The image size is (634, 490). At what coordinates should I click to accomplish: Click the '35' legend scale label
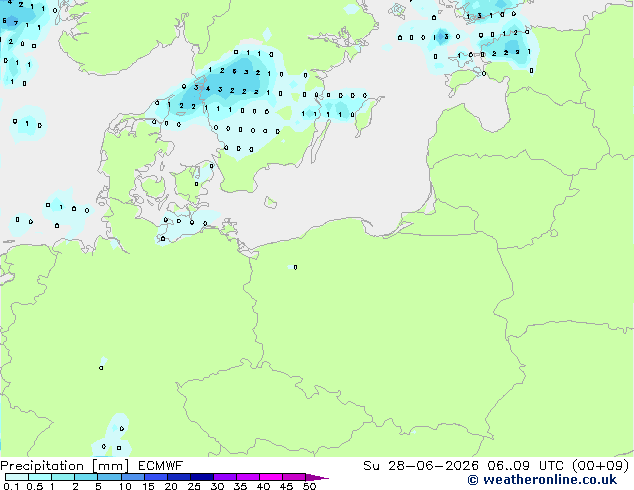coord(240,486)
